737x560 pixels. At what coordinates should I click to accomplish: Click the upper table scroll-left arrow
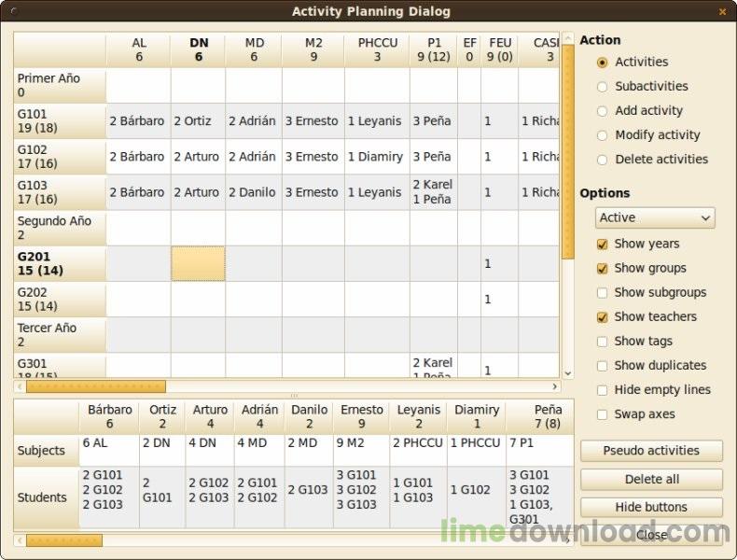click(20, 386)
